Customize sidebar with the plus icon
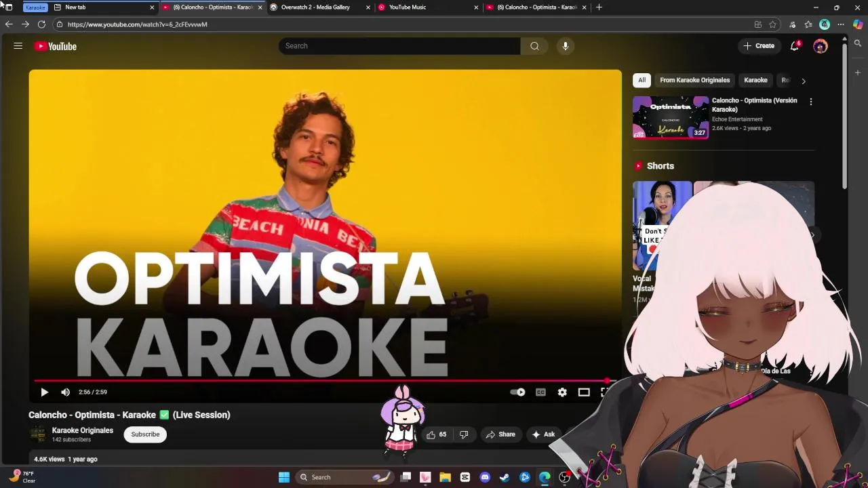Image resolution: width=868 pixels, height=488 pixels. 858,73
